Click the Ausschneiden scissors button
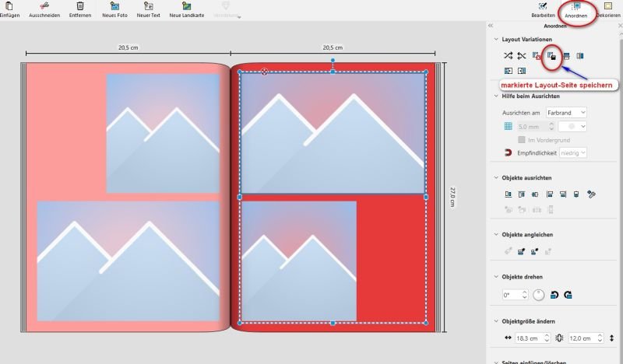This screenshot has width=623, height=364. coord(44,9)
